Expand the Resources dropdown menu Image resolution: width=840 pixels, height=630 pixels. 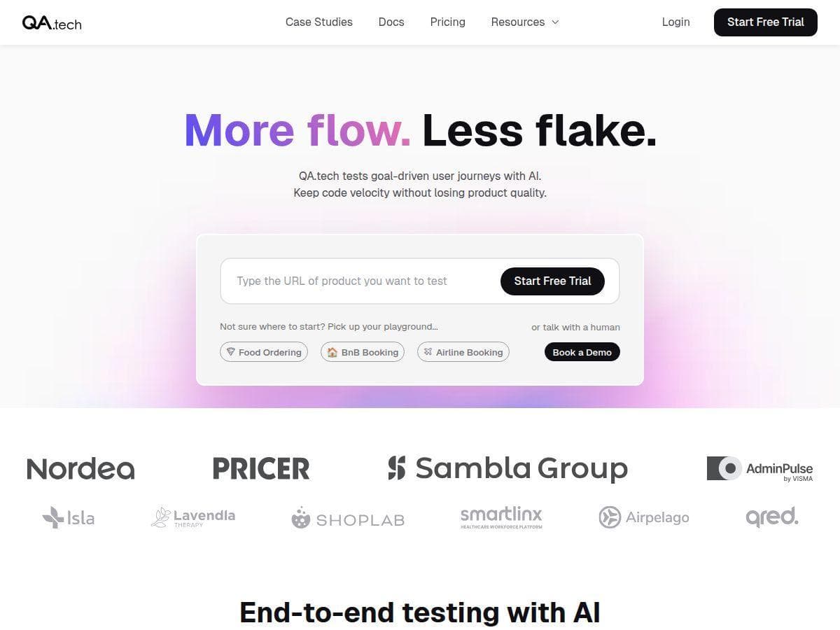(x=524, y=22)
